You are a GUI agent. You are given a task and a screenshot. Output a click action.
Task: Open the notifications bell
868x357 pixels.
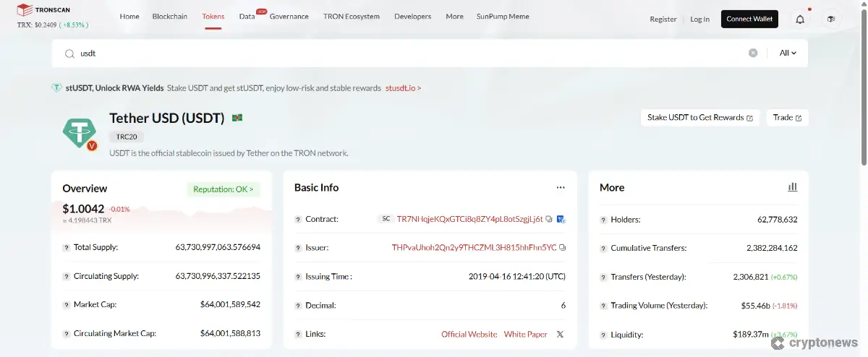point(800,19)
